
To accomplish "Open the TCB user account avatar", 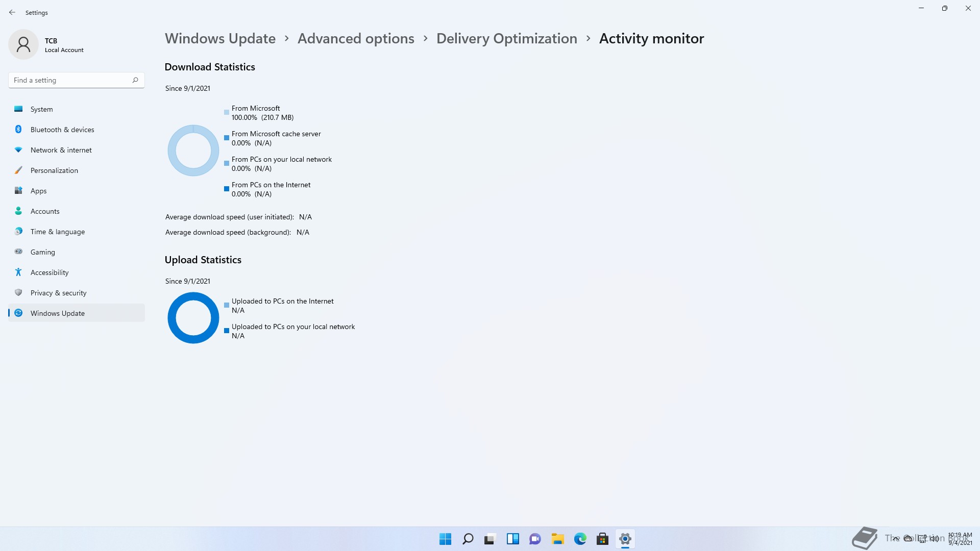I will 23,44.
